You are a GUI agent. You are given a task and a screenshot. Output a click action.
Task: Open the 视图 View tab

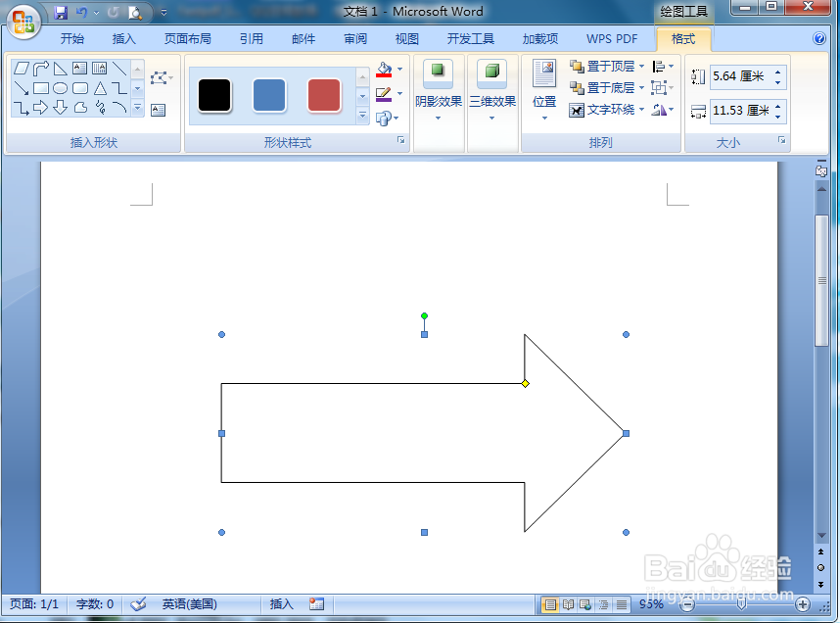click(x=406, y=39)
